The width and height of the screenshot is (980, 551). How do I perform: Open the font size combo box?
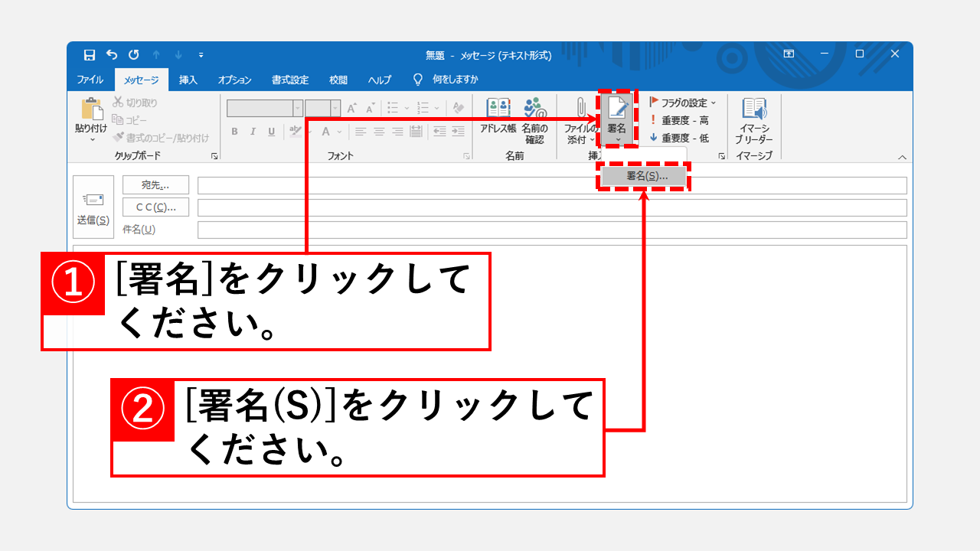322,109
